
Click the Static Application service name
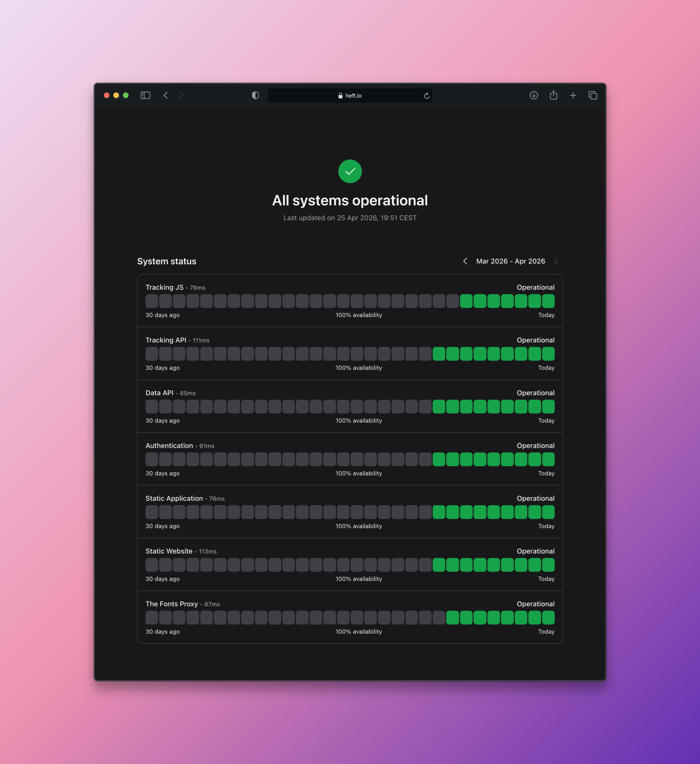(x=174, y=498)
